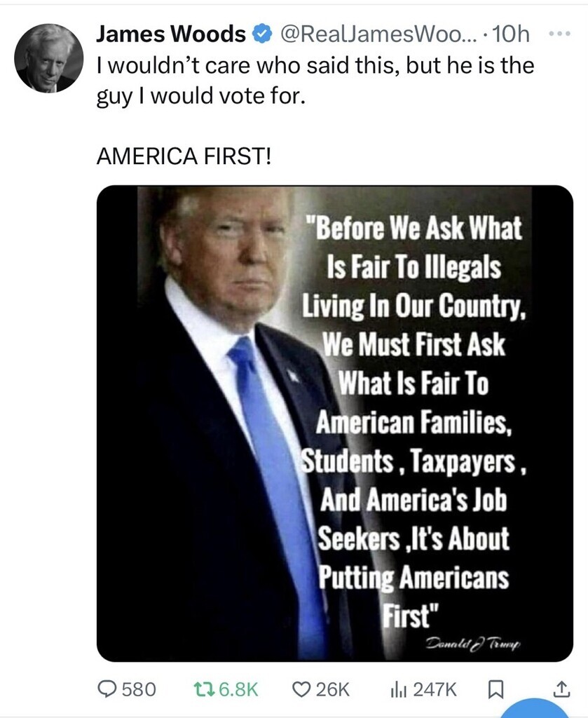
Task: Click the blue verified checkmark badge
Action: pyautogui.click(x=262, y=34)
